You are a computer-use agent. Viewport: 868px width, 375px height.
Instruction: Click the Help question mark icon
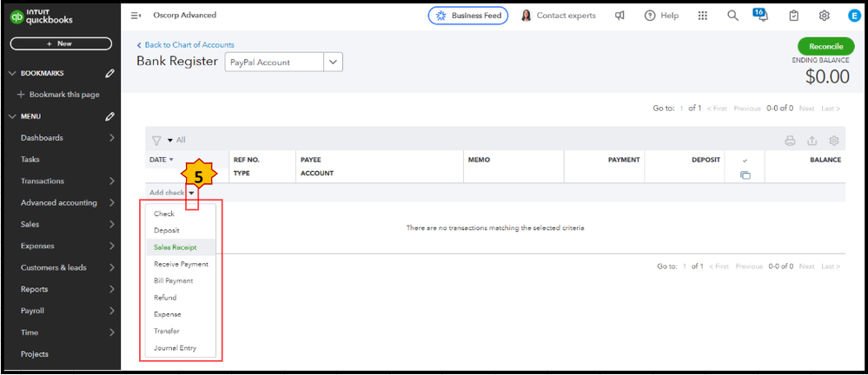point(649,16)
